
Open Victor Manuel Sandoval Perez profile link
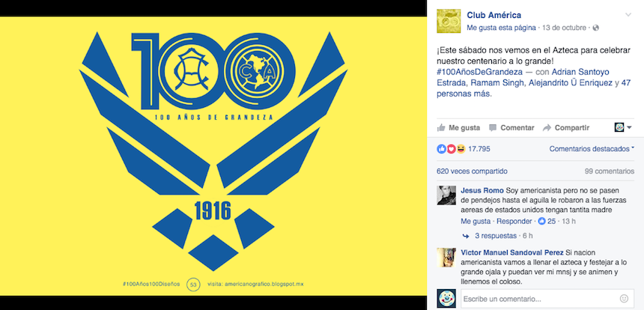(x=512, y=252)
